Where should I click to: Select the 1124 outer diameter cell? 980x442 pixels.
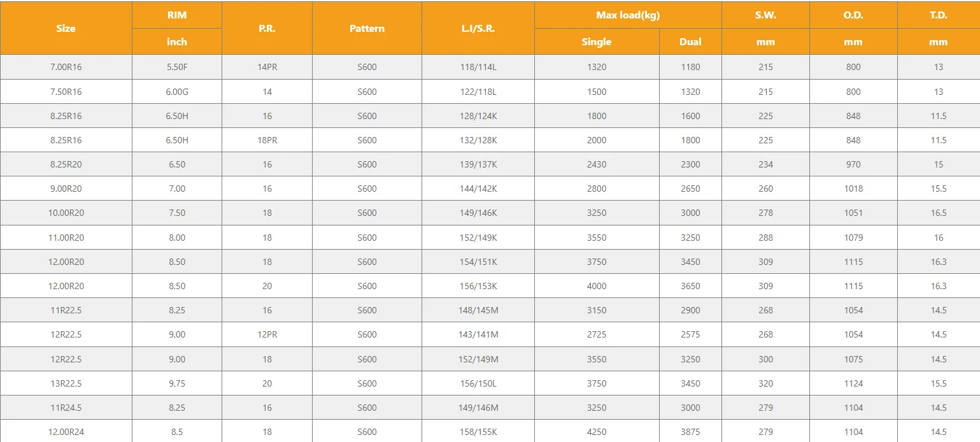click(853, 383)
